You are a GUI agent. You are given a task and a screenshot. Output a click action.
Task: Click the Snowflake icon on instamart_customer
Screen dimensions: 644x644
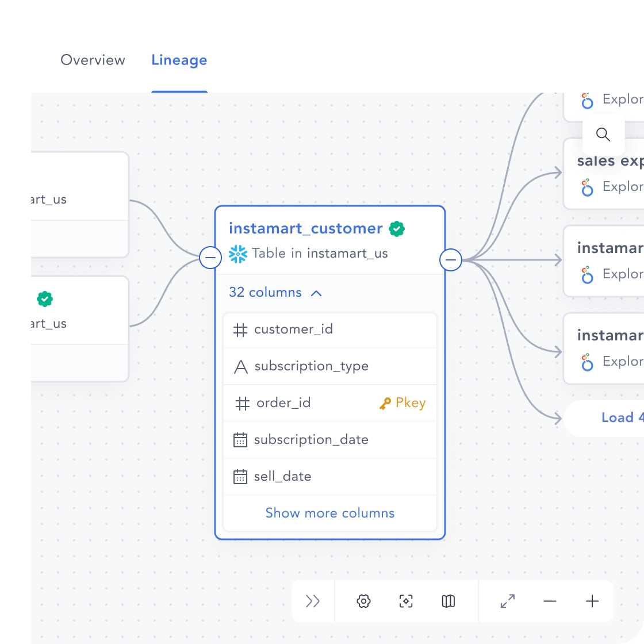coord(238,254)
